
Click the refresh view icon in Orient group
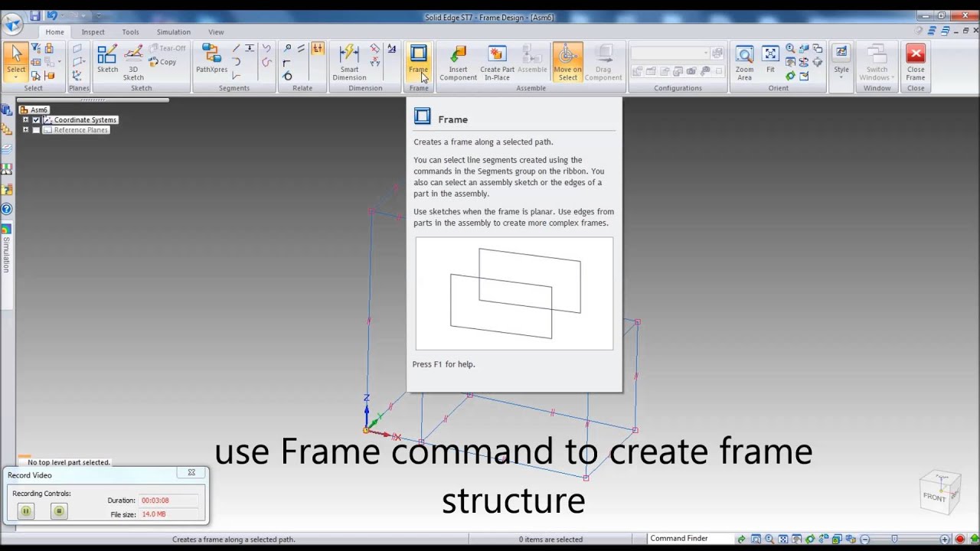click(790, 76)
